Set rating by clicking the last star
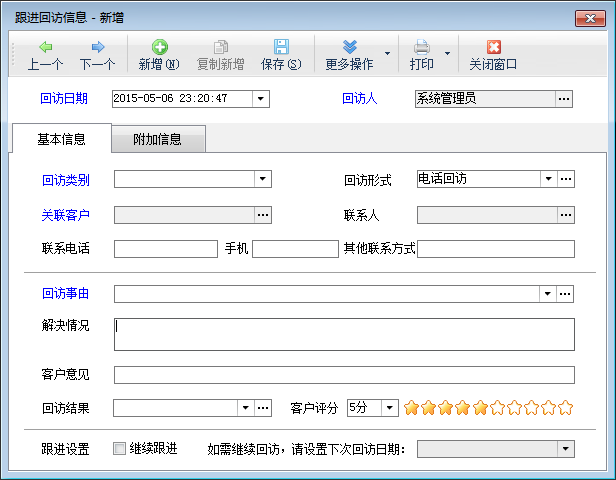The height and width of the screenshot is (480, 616). (565, 408)
